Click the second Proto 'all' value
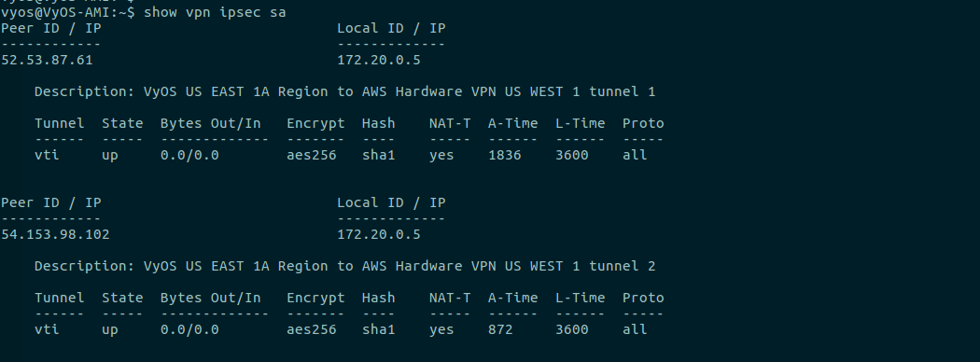Screen dimensions: 980x362 [x=635, y=329]
